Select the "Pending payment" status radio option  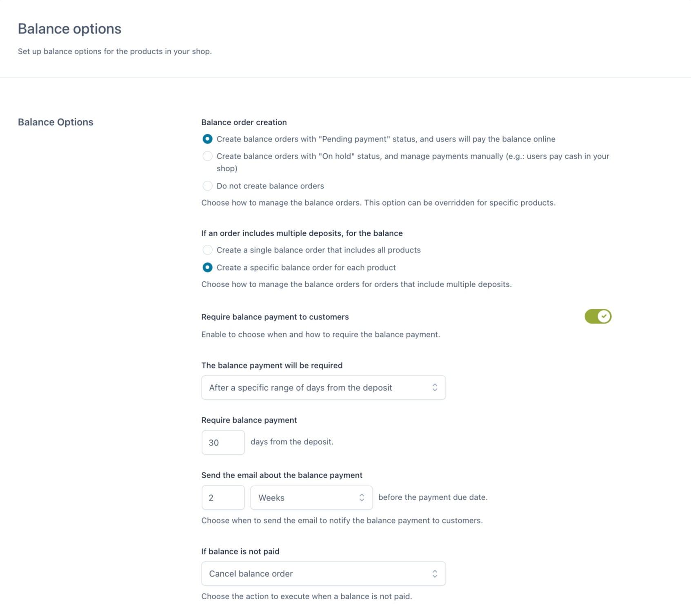pyautogui.click(x=207, y=139)
